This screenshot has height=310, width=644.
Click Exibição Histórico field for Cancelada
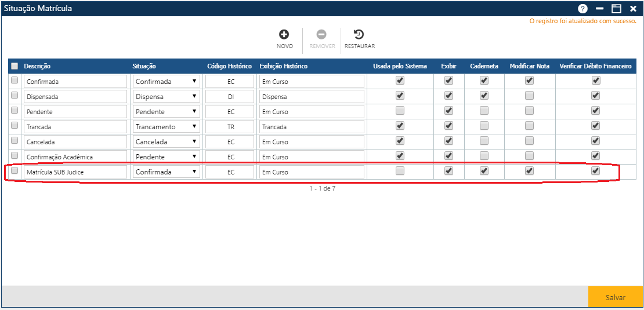click(x=312, y=142)
